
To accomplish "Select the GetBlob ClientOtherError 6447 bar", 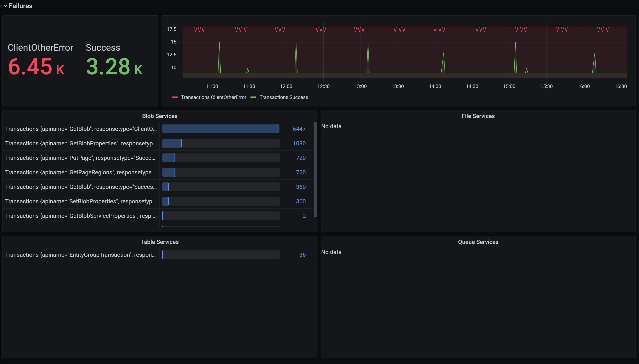I will pyautogui.click(x=220, y=129).
